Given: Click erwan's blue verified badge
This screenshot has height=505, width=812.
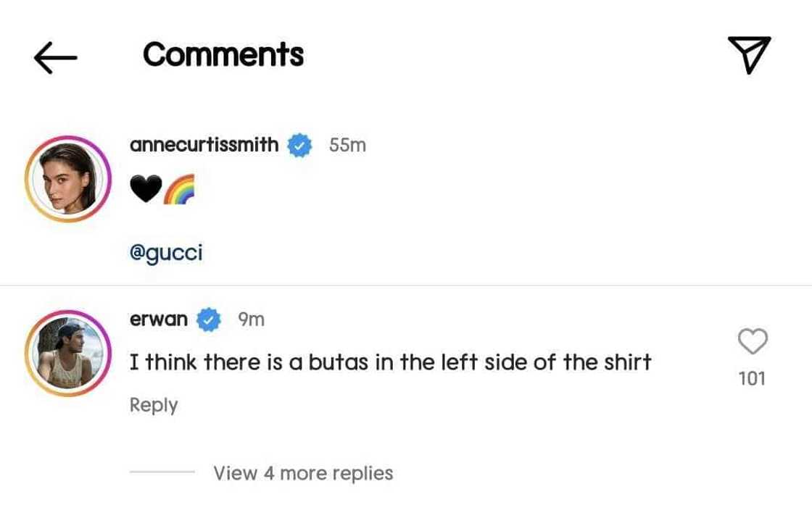Looking at the screenshot, I should pos(210,319).
